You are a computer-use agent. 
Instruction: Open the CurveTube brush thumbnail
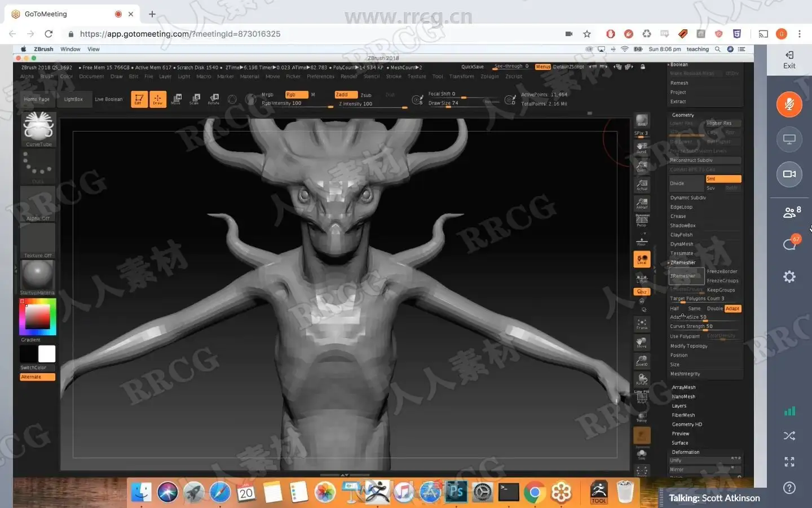38,126
